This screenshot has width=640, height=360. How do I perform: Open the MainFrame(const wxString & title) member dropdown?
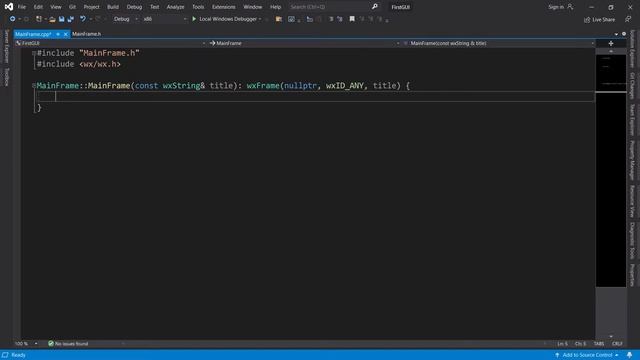pyautogui.click(x=498, y=43)
